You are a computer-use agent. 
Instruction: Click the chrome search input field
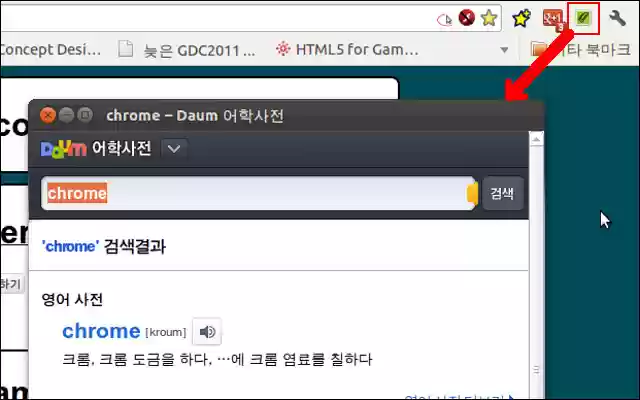pyautogui.click(x=257, y=193)
